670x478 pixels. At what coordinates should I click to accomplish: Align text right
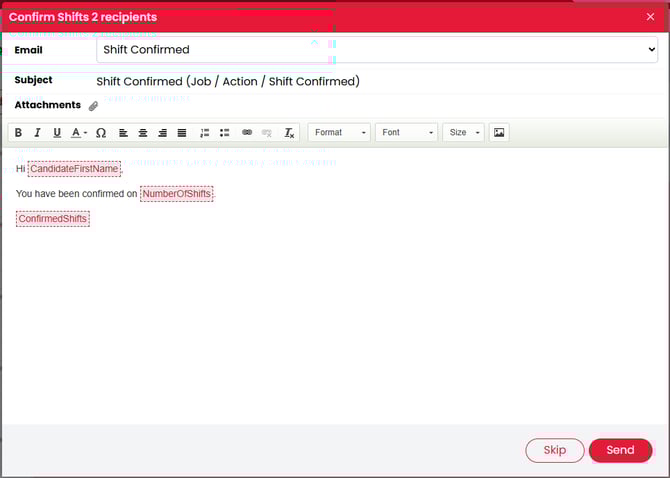(162, 133)
